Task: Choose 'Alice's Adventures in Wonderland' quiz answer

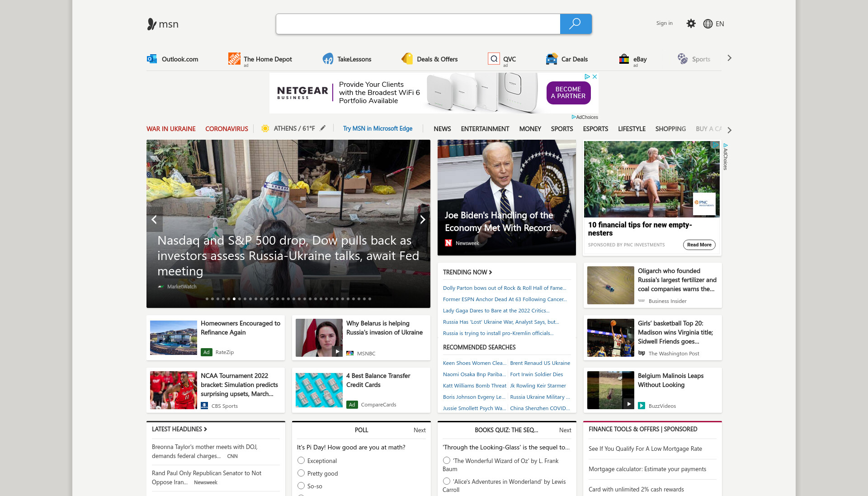Action: pyautogui.click(x=447, y=481)
